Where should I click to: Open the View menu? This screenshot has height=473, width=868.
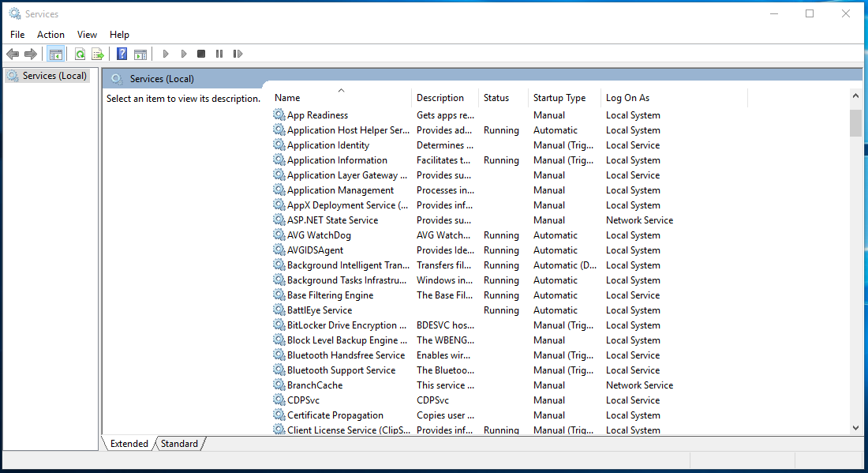(87, 34)
